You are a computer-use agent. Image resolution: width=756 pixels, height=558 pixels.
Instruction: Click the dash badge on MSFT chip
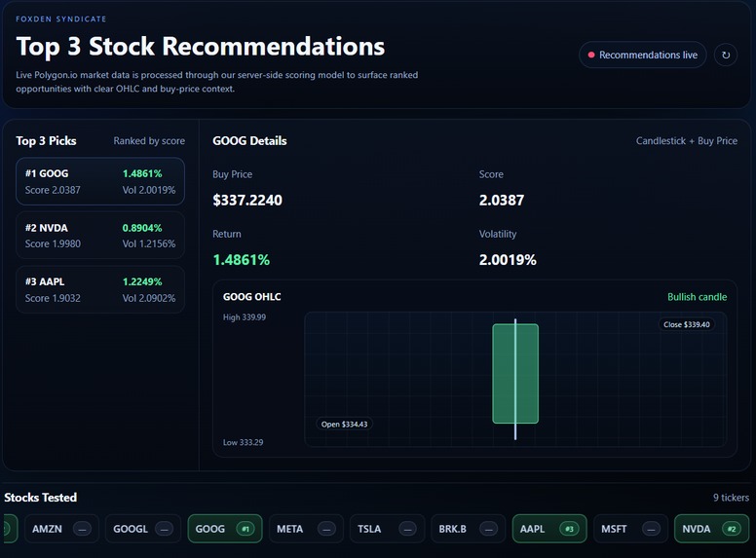(651, 529)
